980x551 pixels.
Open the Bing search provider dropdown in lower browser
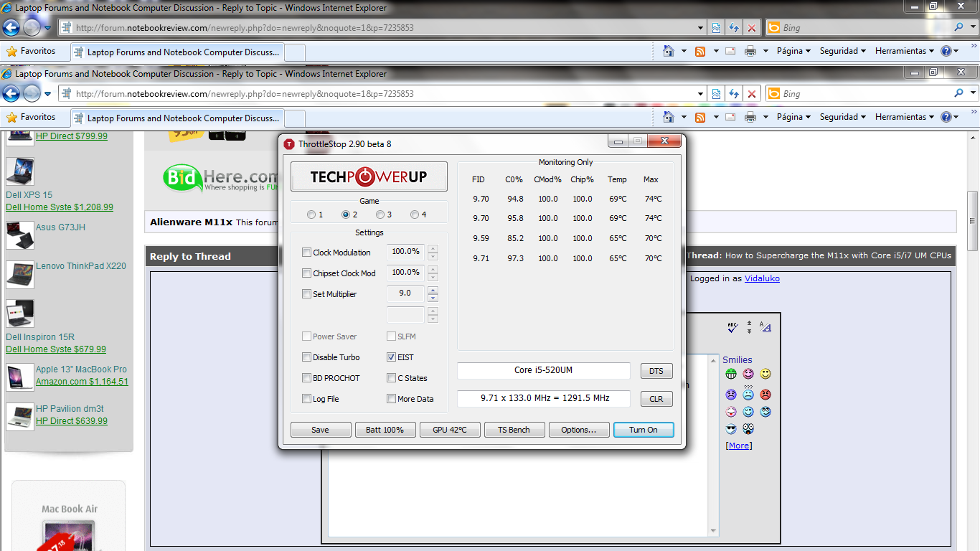tap(974, 93)
